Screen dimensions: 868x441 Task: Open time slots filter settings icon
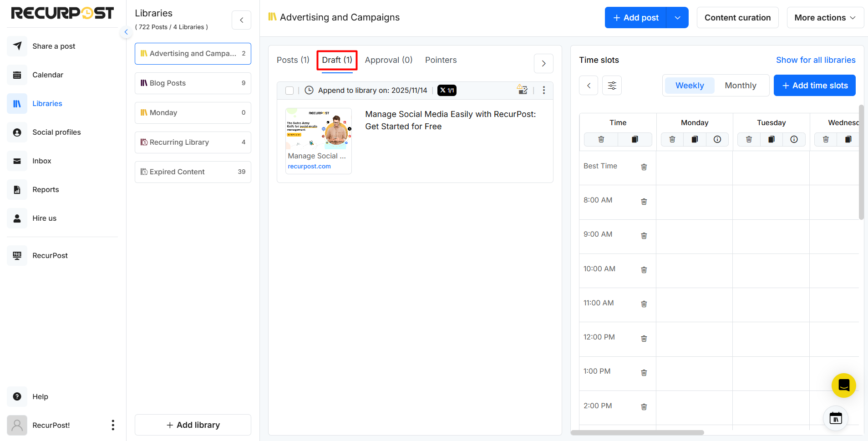click(612, 86)
